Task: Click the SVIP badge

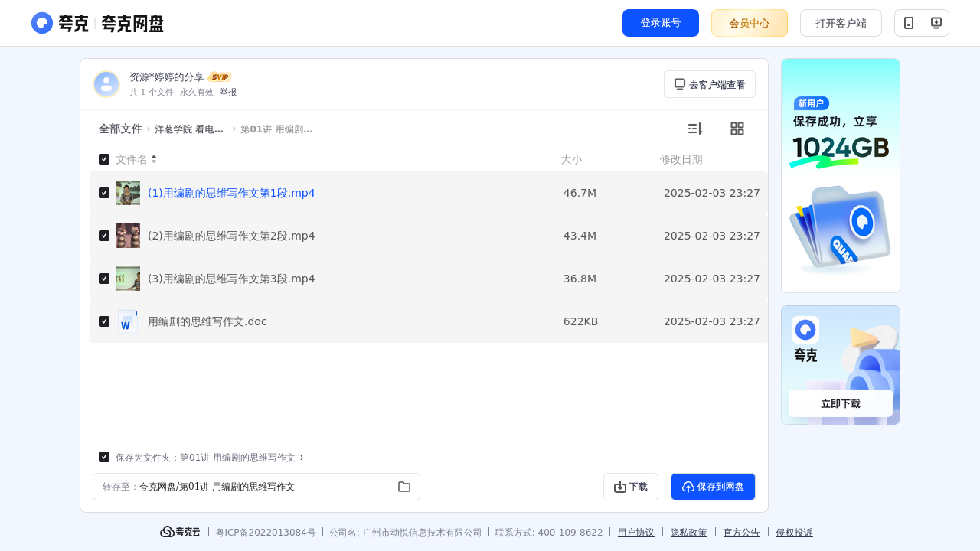Action: tap(220, 77)
